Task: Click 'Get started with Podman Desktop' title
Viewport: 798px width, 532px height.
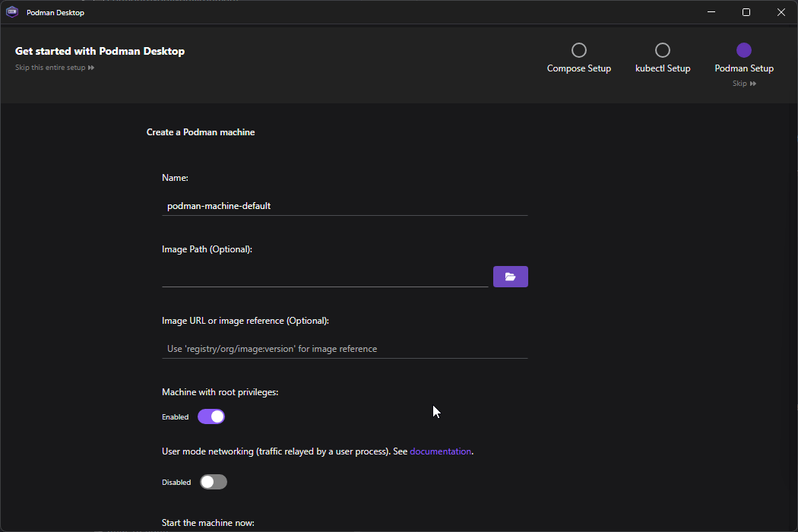Action: pos(100,51)
